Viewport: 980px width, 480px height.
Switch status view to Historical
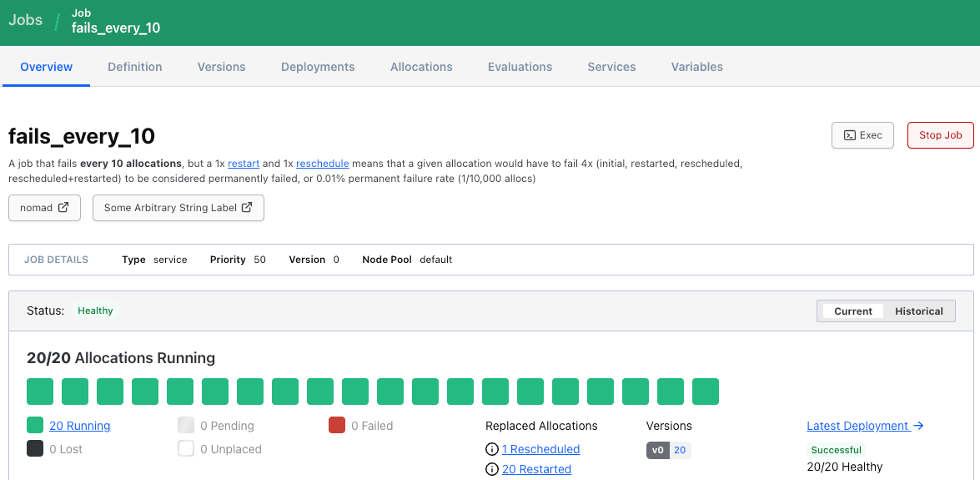(x=918, y=311)
